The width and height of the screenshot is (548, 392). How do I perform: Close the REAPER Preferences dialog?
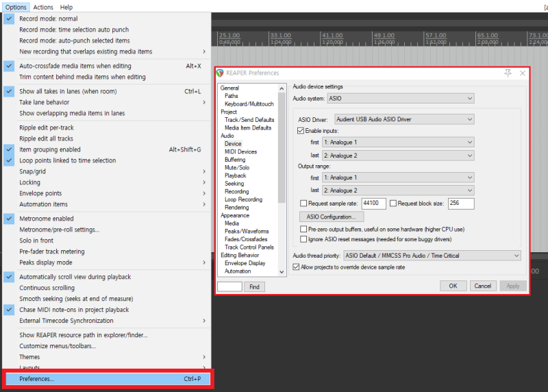(523, 73)
